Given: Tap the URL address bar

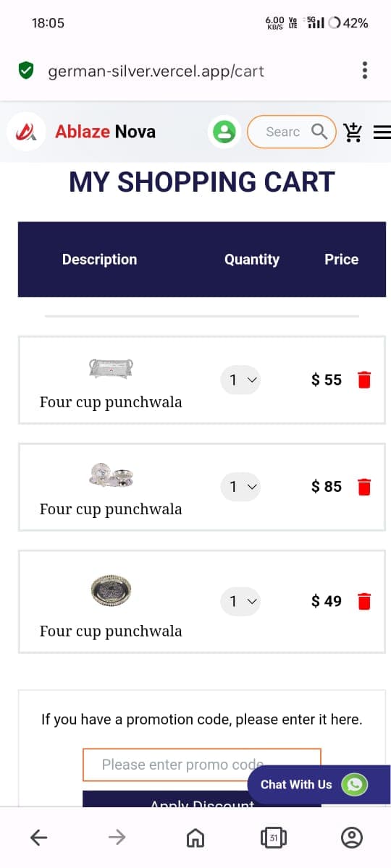Looking at the screenshot, I should (156, 71).
